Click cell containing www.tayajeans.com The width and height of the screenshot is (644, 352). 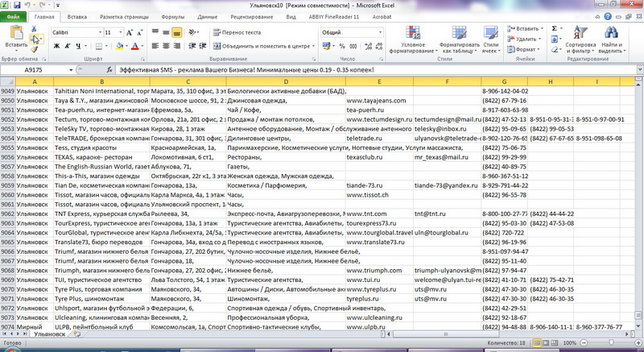pyautogui.click(x=379, y=100)
